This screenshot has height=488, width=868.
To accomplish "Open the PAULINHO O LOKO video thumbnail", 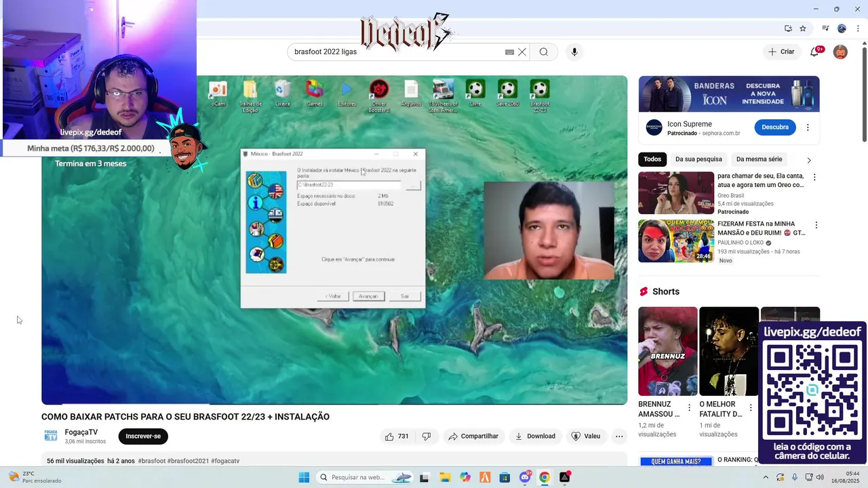I will click(676, 241).
